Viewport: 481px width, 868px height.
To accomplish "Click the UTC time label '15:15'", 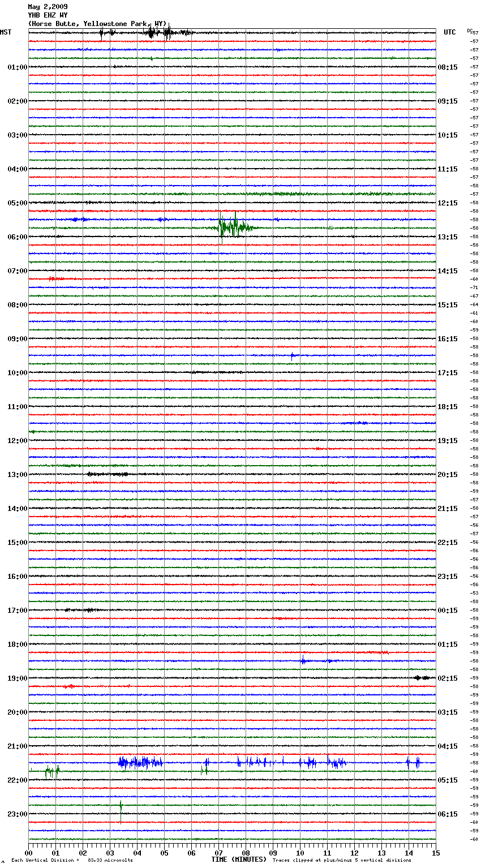I will [x=448, y=304].
